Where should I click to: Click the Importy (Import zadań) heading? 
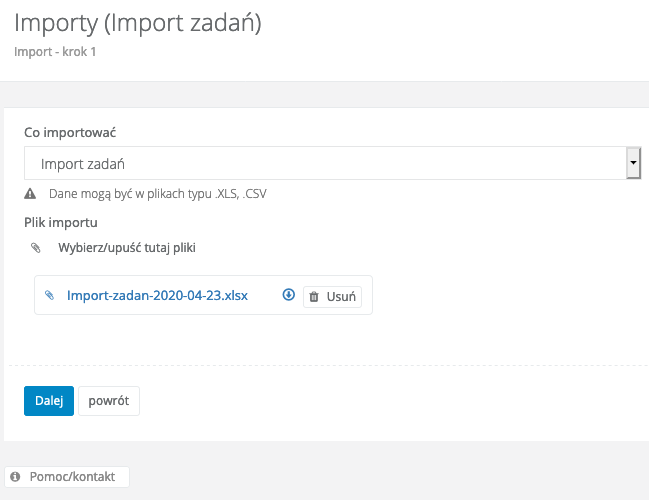pyautogui.click(x=138, y=23)
